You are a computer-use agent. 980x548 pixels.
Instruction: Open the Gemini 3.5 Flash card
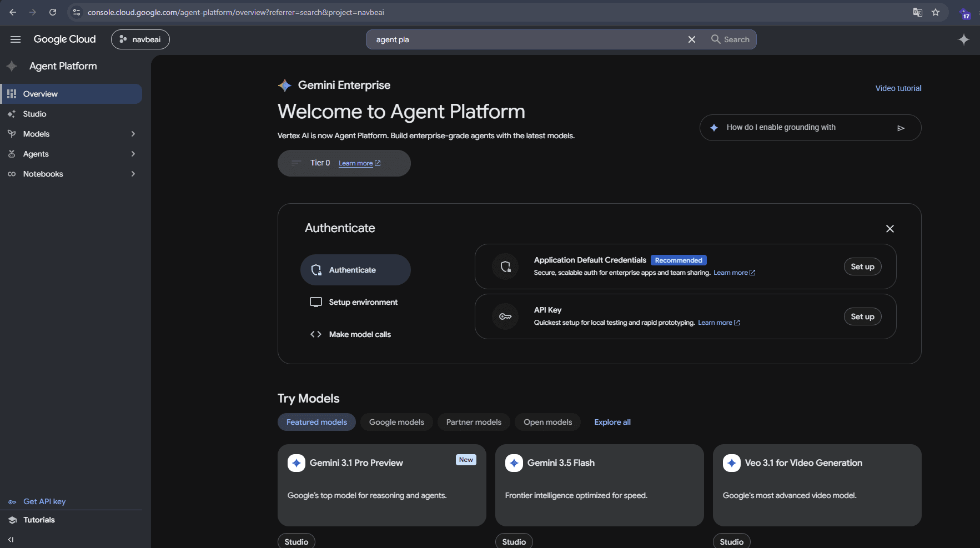click(x=600, y=485)
